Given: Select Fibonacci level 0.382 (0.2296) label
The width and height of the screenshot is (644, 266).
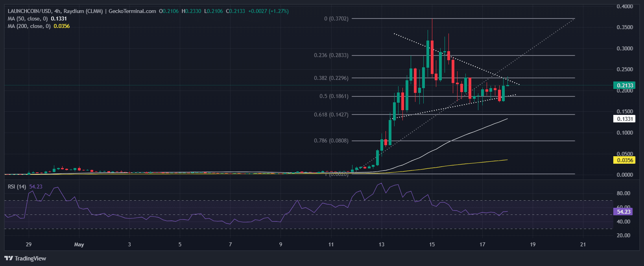Looking at the screenshot, I should [x=331, y=78].
